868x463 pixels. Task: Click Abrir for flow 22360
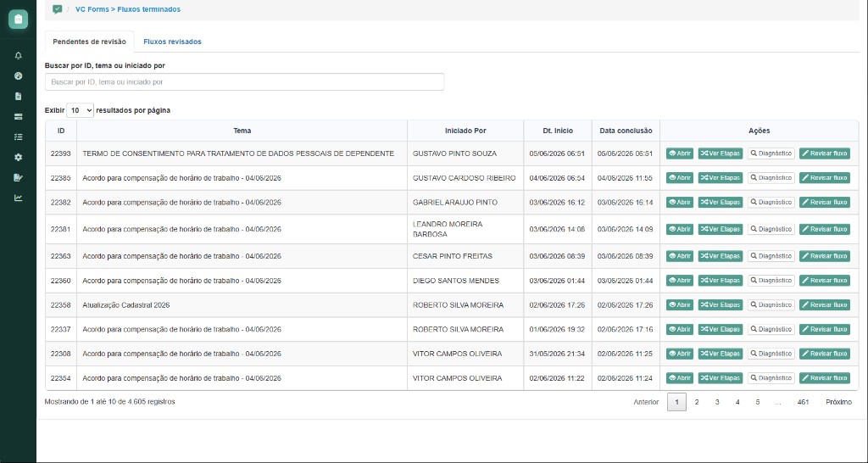(x=679, y=280)
